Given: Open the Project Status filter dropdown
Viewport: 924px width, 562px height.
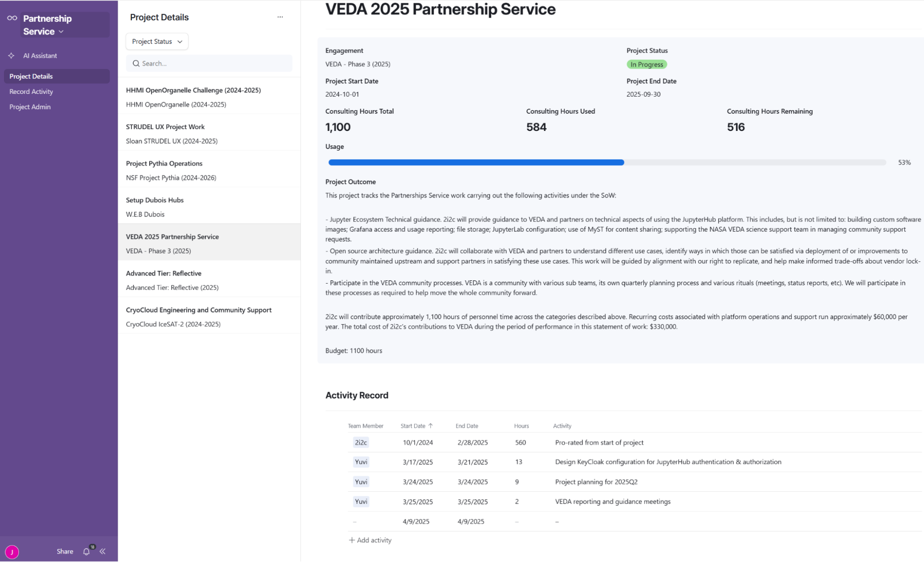Looking at the screenshot, I should click(x=157, y=42).
